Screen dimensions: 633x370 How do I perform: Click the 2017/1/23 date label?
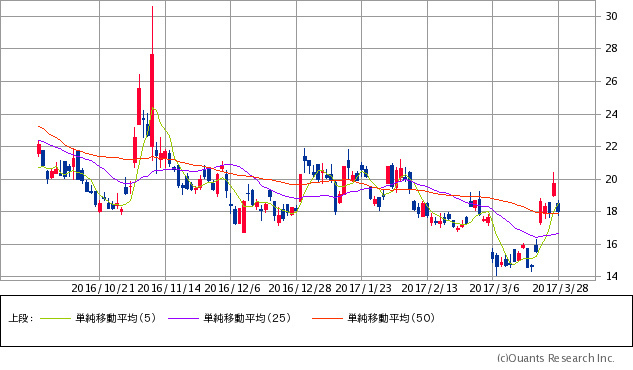pos(363,288)
